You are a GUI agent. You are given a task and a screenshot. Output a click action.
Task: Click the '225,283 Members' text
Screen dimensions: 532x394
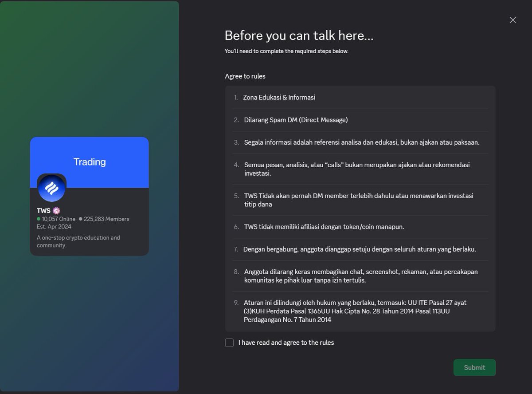107,219
